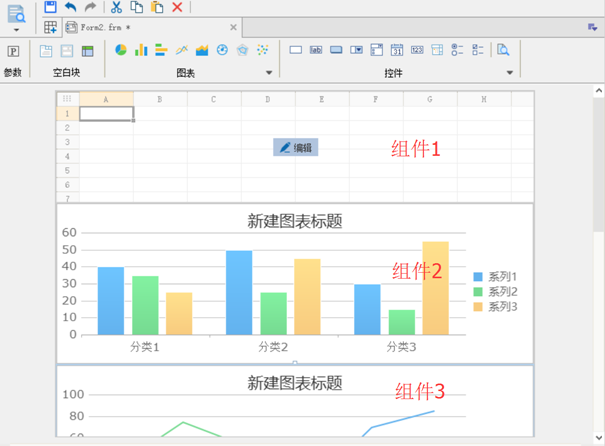This screenshot has width=605, height=446.
Task: Insert a gauge chart
Action: pyautogui.click(x=222, y=50)
